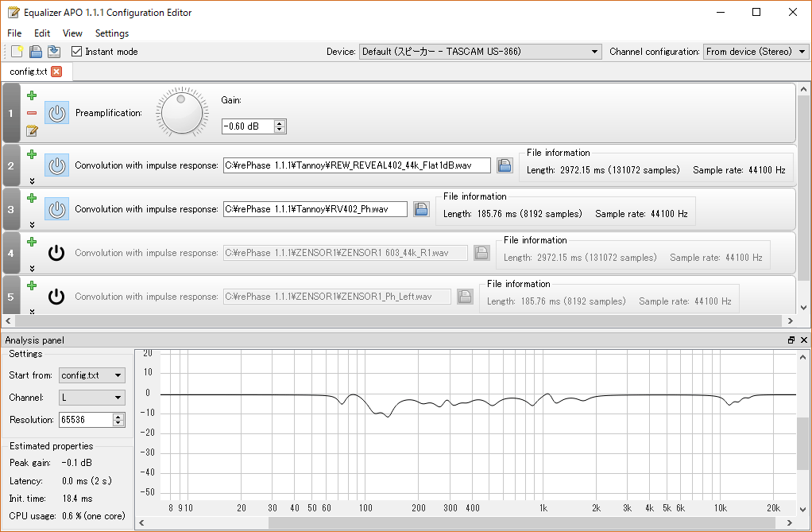The image size is (812, 532).
Task: Click green plus icon in filter row 3
Action: 32,198
